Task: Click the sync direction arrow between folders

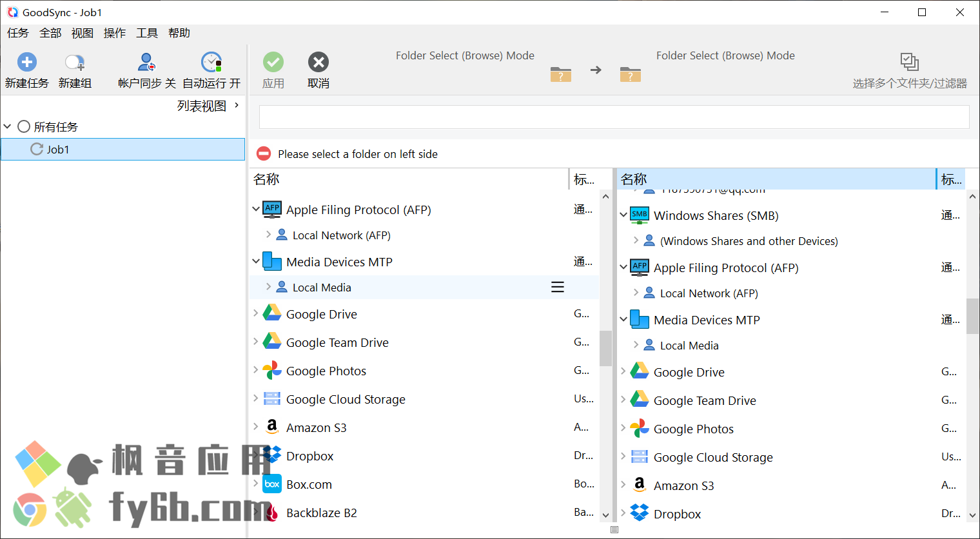Action: click(596, 70)
